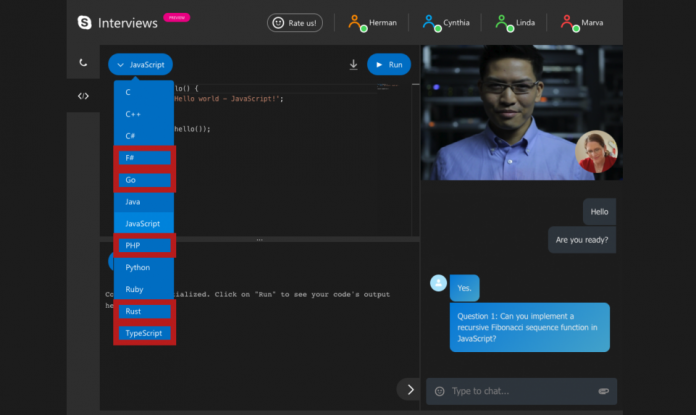This screenshot has height=415, width=696.
Task: Collapse chat panel with chevron arrow
Action: pos(410,390)
